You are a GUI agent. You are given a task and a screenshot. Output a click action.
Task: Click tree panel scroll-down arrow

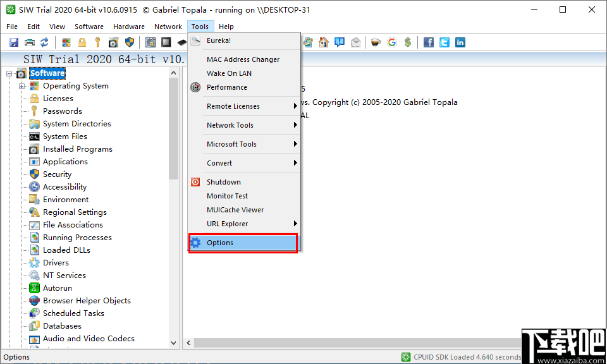point(173,343)
